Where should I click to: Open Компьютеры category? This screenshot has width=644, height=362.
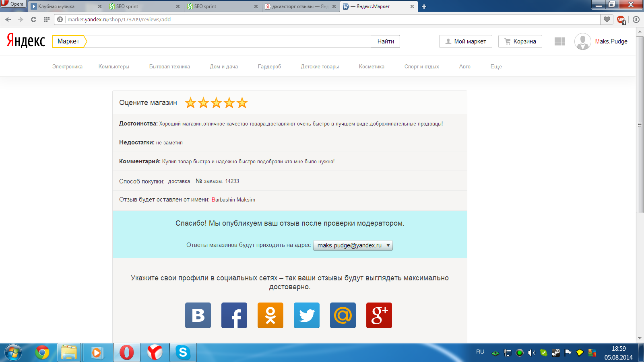coord(114,67)
